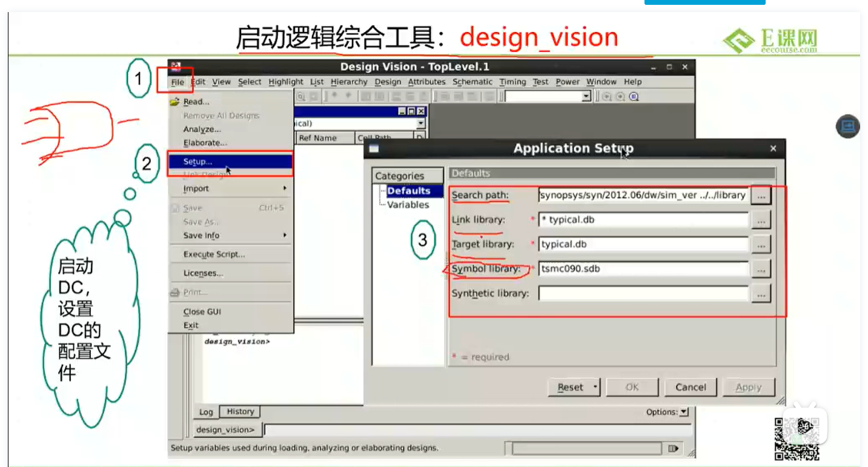This screenshot has height=467, width=868.
Task: Switch to the History tab
Action: 240,412
